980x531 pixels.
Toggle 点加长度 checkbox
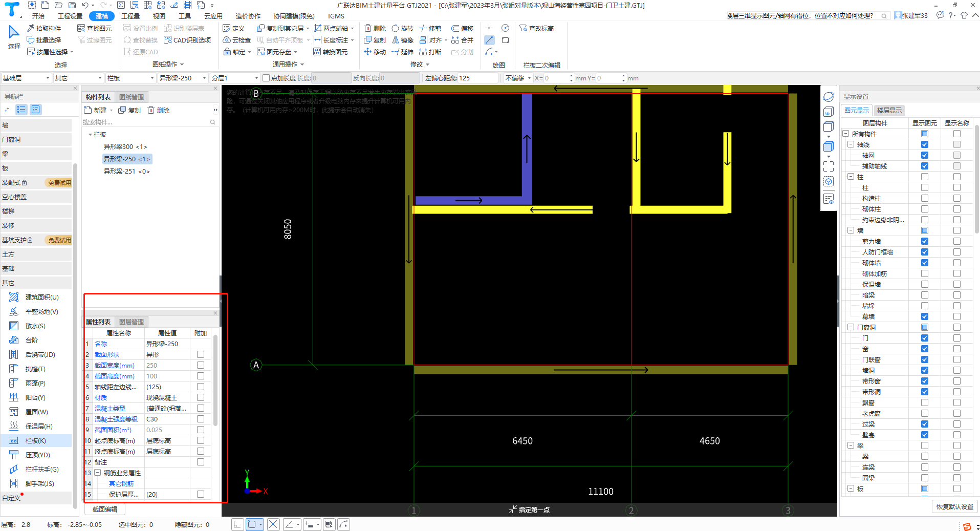tap(266, 78)
